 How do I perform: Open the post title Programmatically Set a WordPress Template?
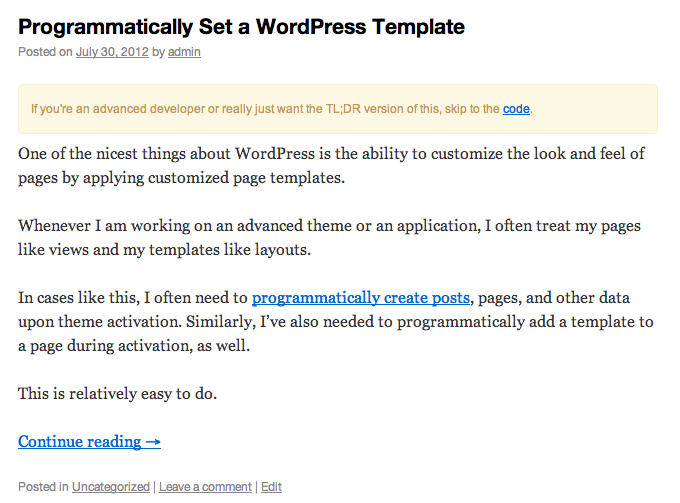point(242,27)
